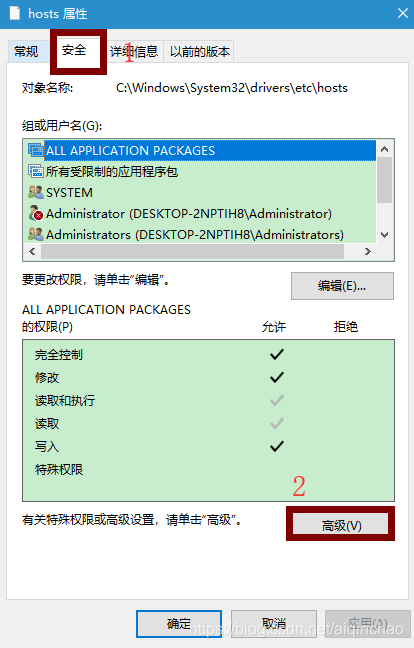The height and width of the screenshot is (648, 414).
Task: Click the 写入 allow checkmark
Action: (x=277, y=446)
